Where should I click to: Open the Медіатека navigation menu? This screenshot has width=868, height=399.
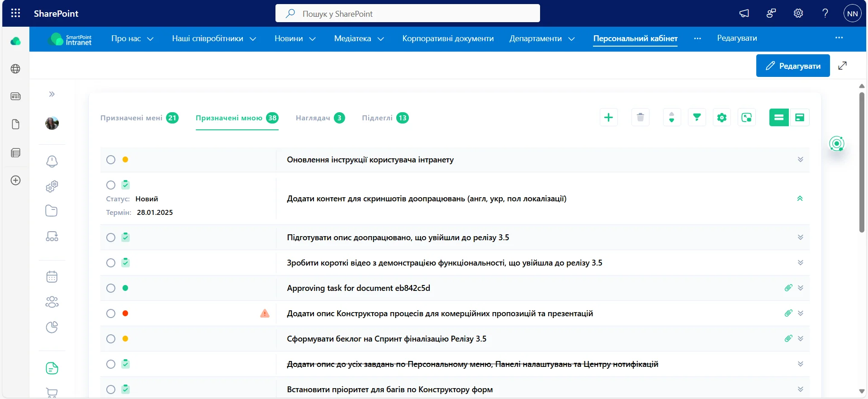pyautogui.click(x=359, y=38)
